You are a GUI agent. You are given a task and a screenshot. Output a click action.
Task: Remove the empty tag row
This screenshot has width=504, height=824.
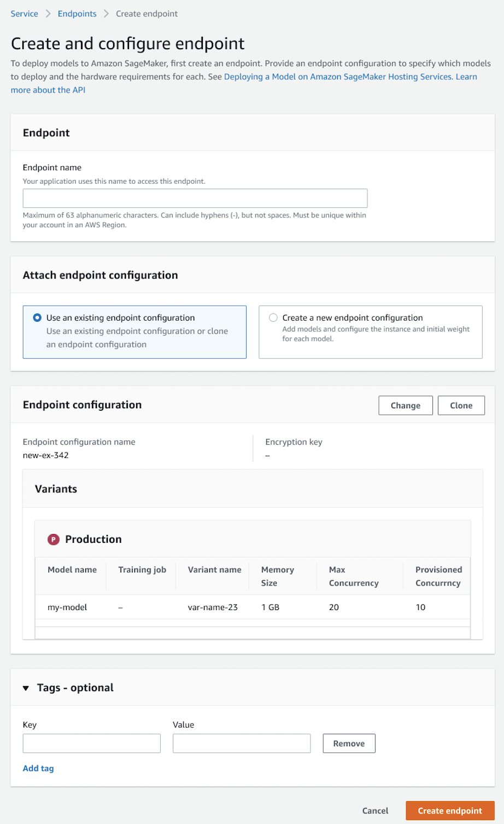tap(349, 743)
